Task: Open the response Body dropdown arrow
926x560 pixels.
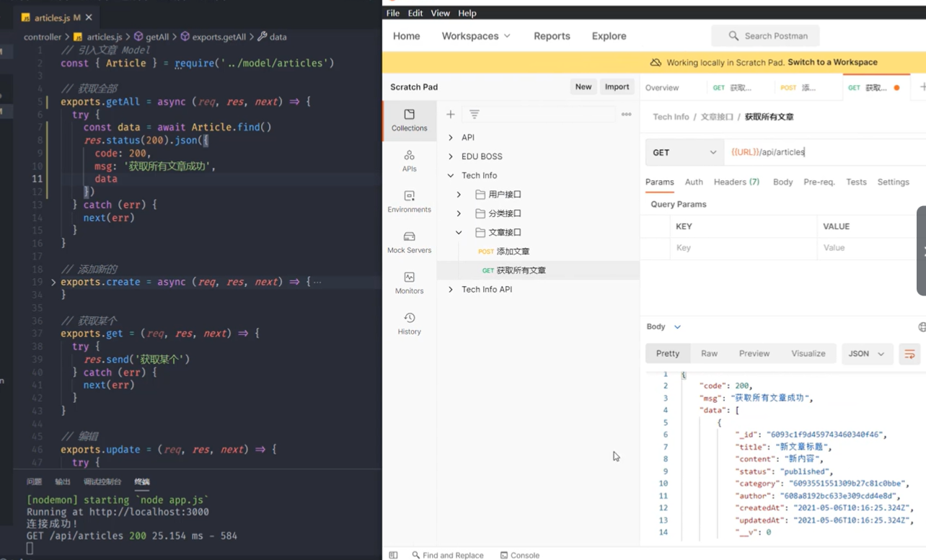Action: [x=677, y=327]
